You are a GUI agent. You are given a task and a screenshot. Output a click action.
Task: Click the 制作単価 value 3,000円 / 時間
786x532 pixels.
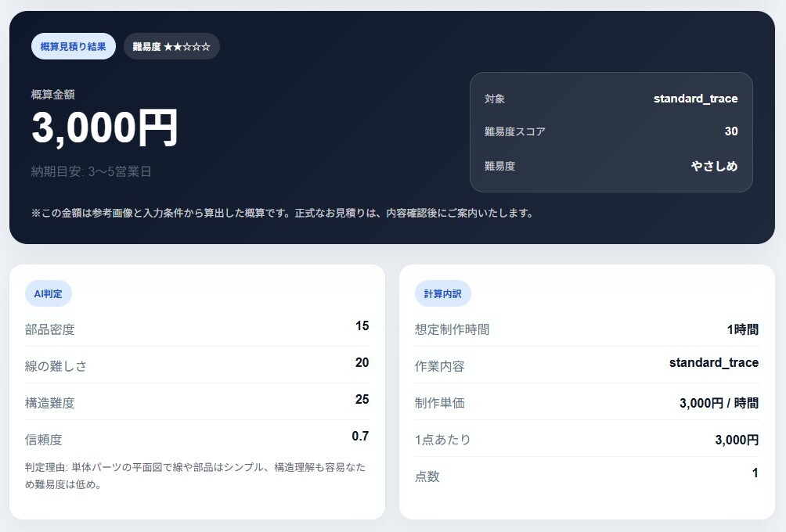719,403
